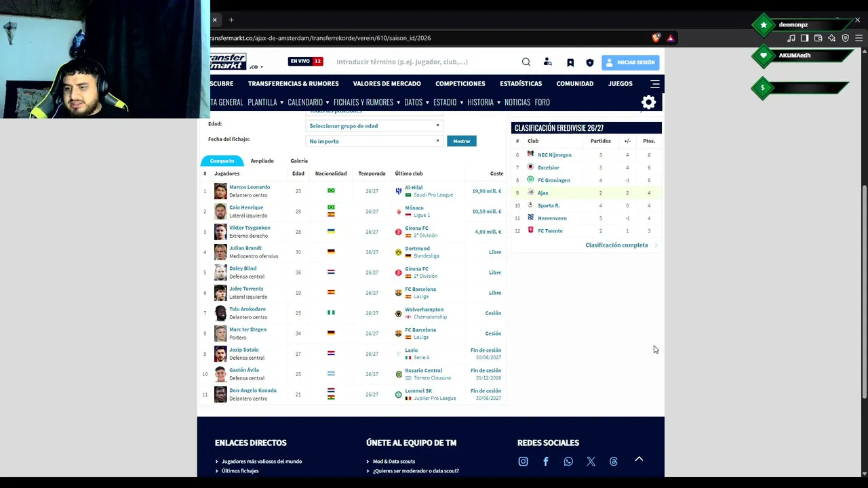Open the 'Jugadores más valiosos del mundo' footer link

click(x=262, y=462)
